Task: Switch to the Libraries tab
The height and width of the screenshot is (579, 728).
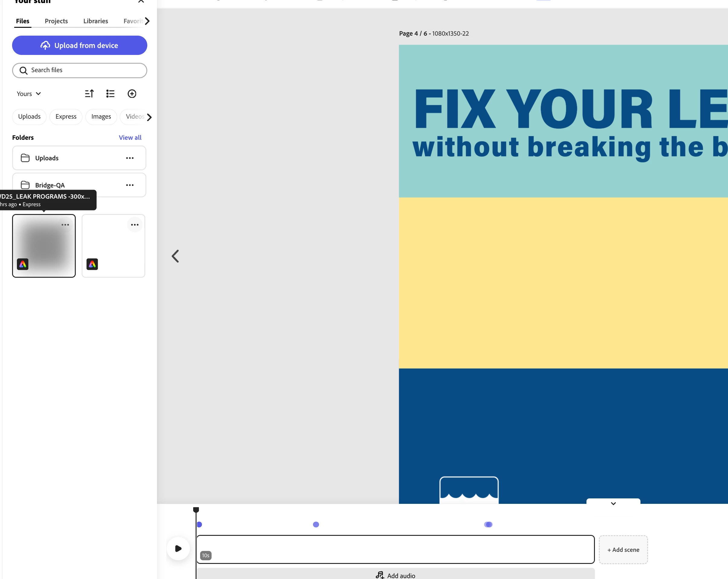Action: tap(96, 21)
